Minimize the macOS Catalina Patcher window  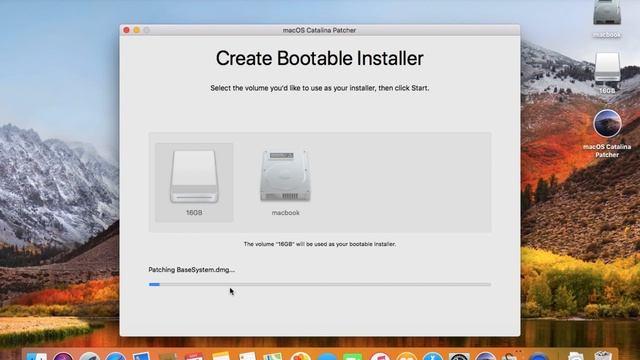136,30
